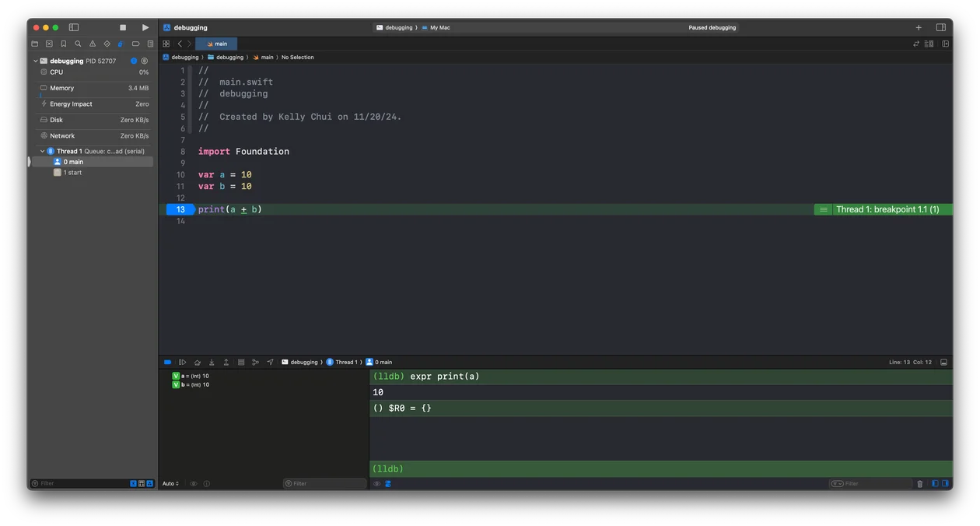
Task: Open the Project navigator folder icon
Action: click(35, 44)
